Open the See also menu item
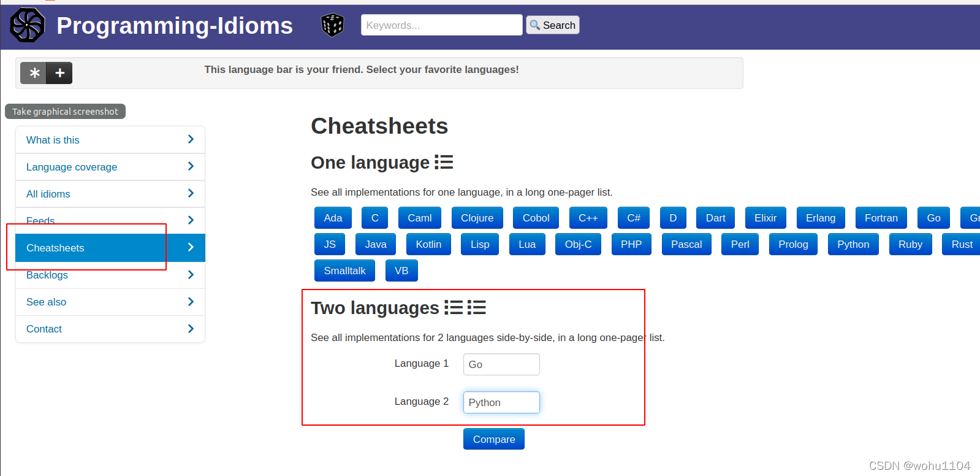Screen dimensions: 980x476 pos(110,302)
